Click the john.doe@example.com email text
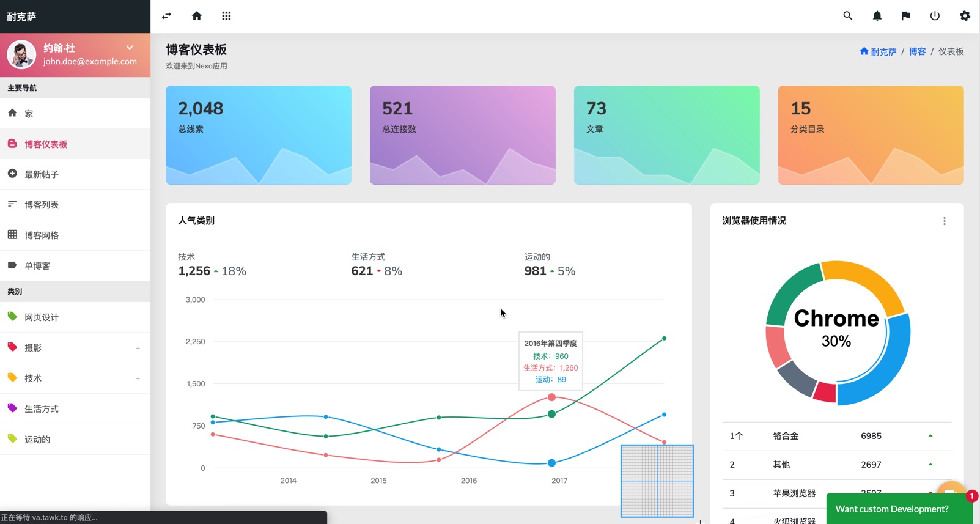This screenshot has height=524, width=980. (90, 62)
